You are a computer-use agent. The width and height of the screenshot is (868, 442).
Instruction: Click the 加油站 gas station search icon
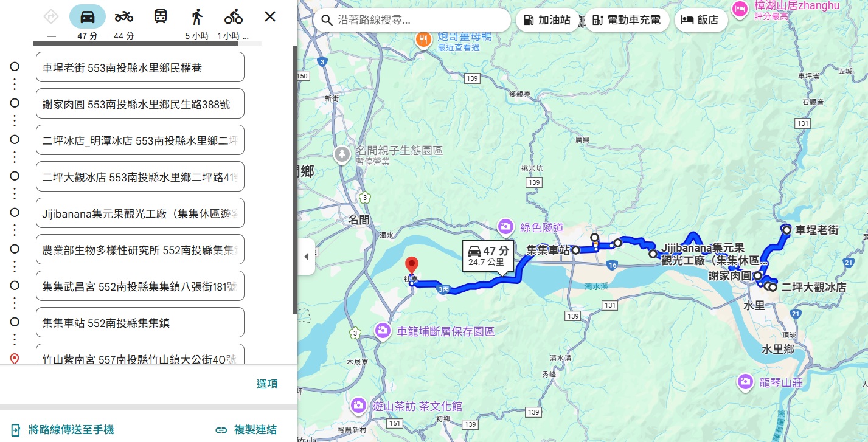point(529,20)
